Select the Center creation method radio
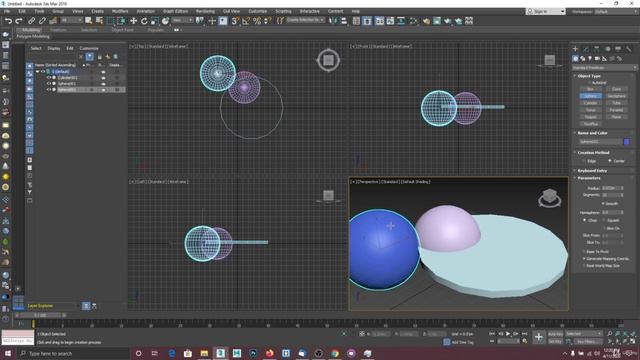Screen dimensions: 640x360 click(x=610, y=161)
